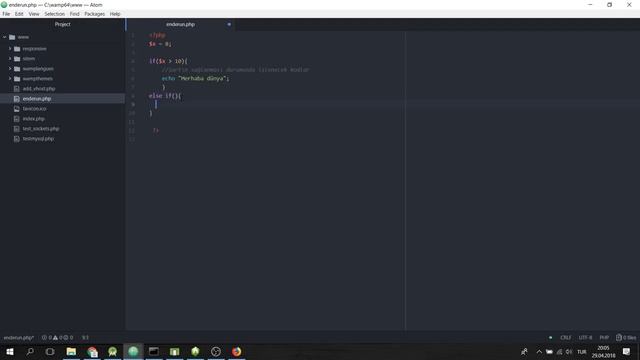Open the Find menu
The image size is (640, 360).
(x=75, y=14)
